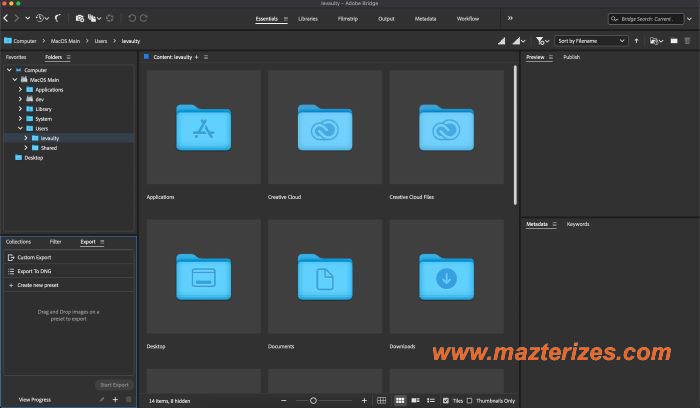
Task: Collapse the Users tree folder
Action: [20, 129]
